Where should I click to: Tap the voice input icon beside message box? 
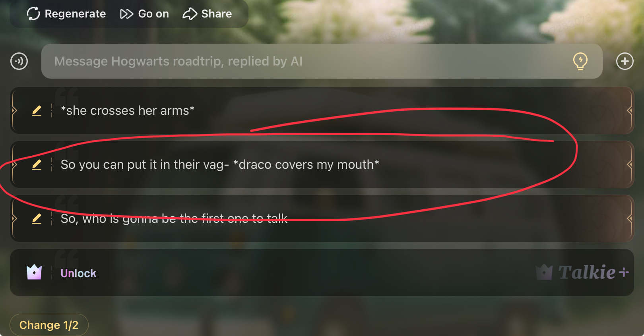[19, 61]
